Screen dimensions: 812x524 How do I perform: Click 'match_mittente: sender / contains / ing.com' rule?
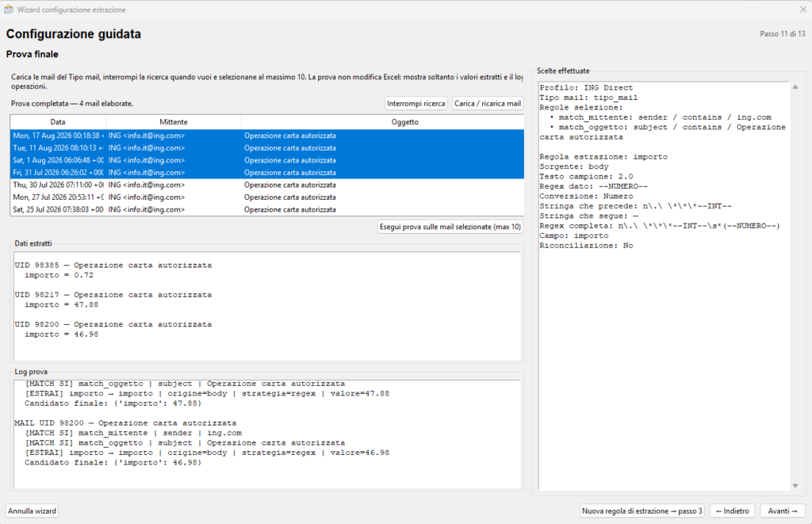click(661, 117)
